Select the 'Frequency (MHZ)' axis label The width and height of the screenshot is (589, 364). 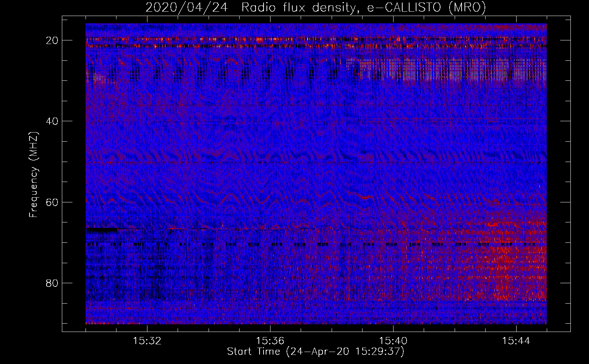[x=33, y=175]
